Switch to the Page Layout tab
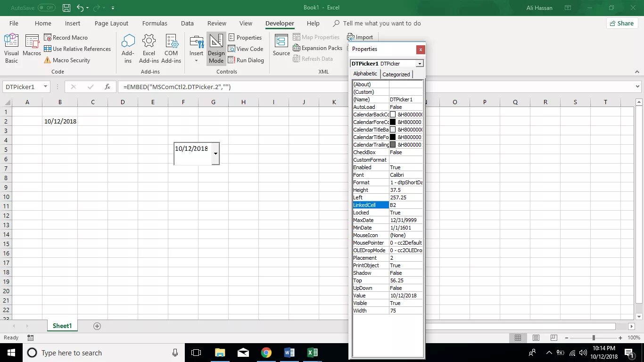Screen dimensions: 644x362 (111, 23)
